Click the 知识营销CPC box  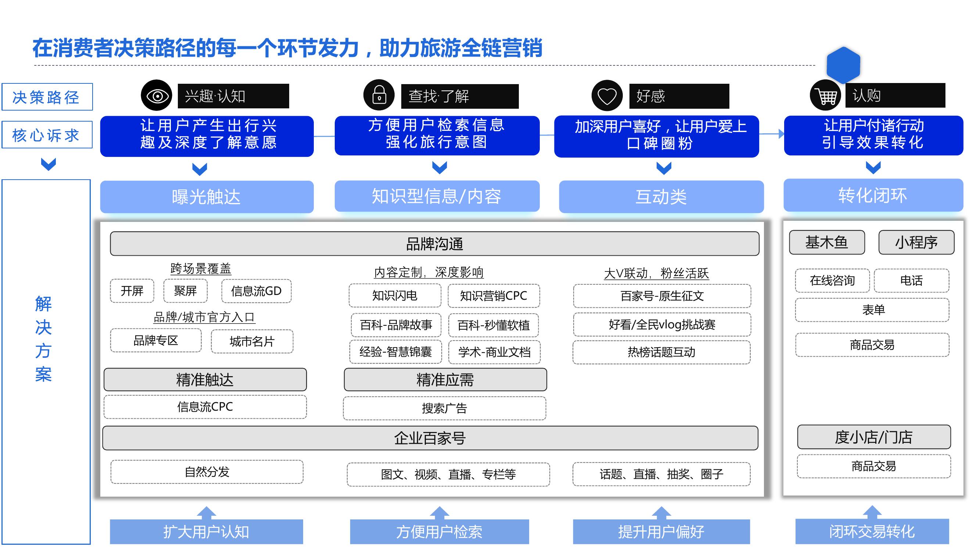pos(493,295)
